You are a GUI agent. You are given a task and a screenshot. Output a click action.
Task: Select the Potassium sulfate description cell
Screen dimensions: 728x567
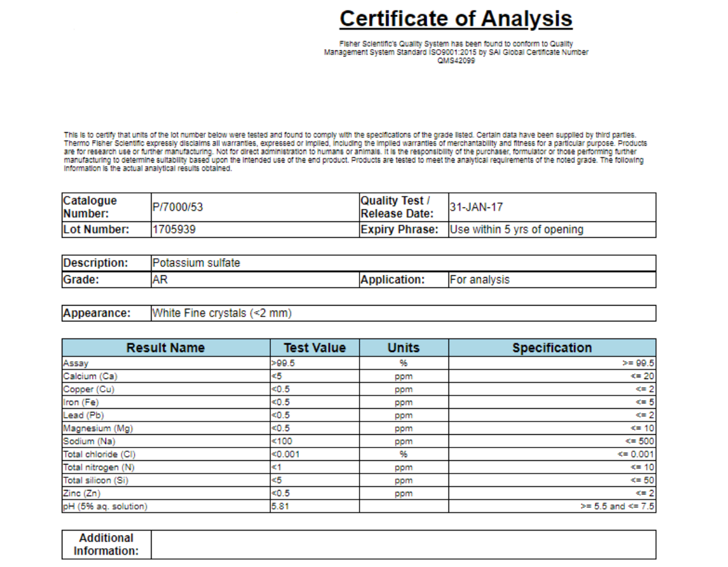point(196,263)
